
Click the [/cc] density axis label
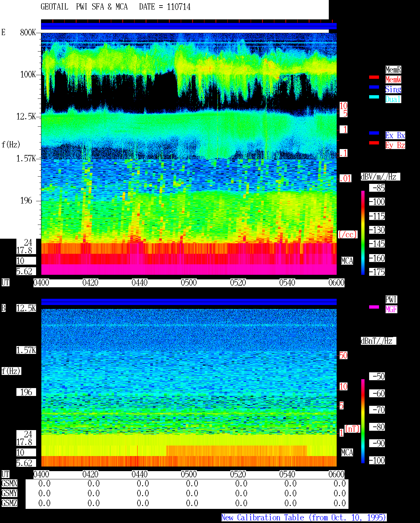click(347, 234)
